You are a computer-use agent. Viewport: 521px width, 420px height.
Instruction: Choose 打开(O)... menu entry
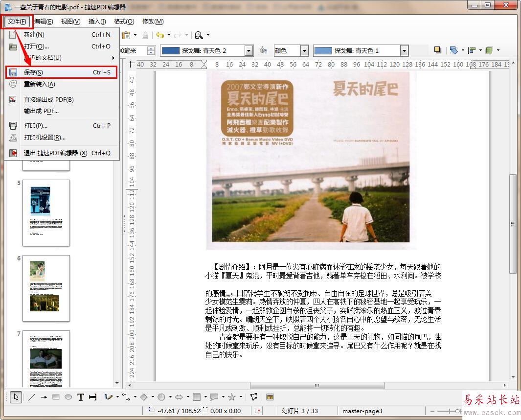click(62, 46)
